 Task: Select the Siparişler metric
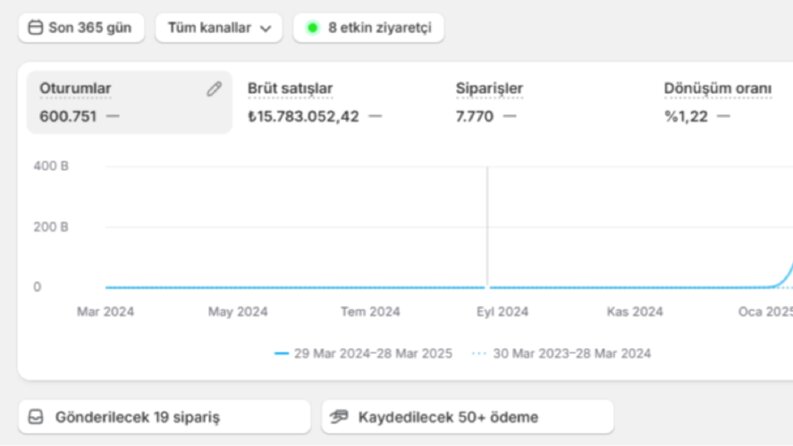pyautogui.click(x=489, y=88)
